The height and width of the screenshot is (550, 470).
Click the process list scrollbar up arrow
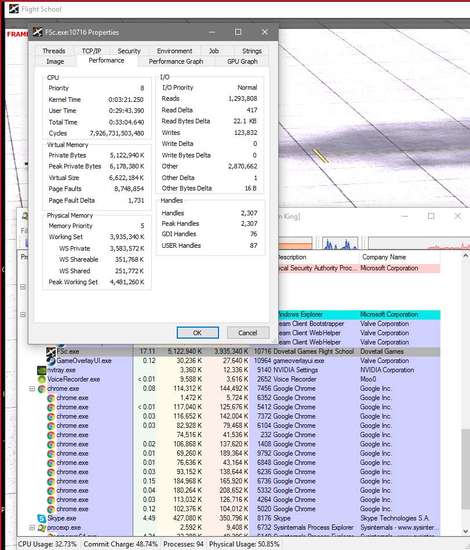465,256
